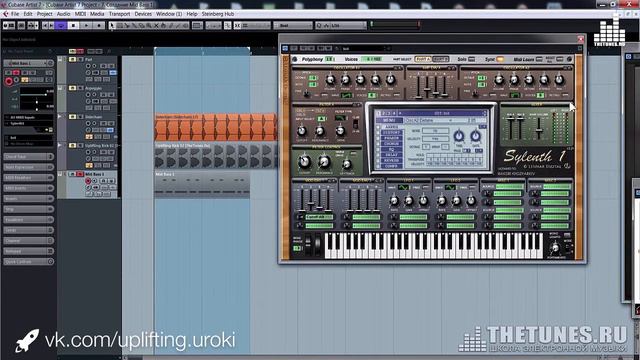
Task: Click Oscillator A1 Phase knob
Action: pos(345,80)
